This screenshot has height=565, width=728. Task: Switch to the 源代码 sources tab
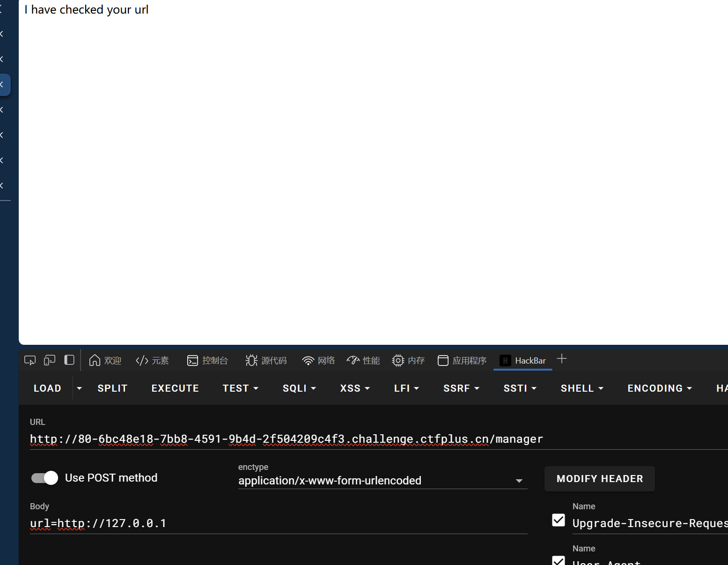[266, 360]
